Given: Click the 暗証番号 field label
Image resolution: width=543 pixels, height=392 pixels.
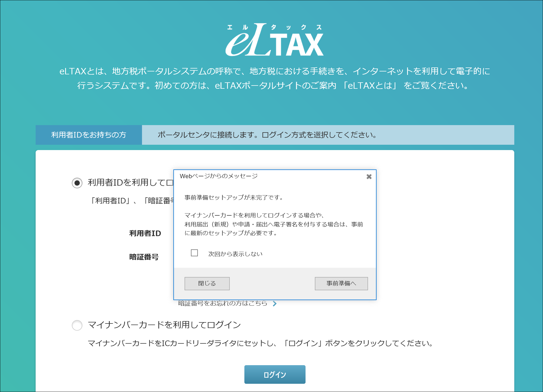Looking at the screenshot, I should (x=144, y=257).
